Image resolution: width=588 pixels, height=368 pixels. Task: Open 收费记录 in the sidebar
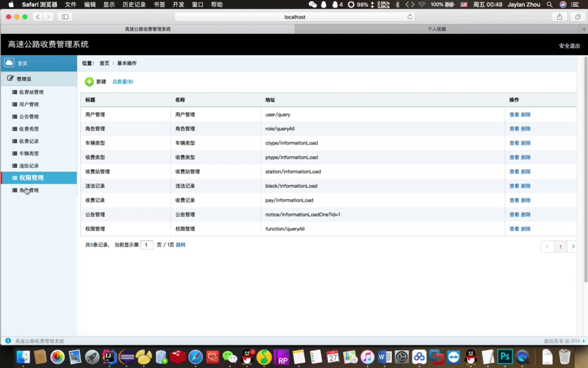(x=29, y=141)
